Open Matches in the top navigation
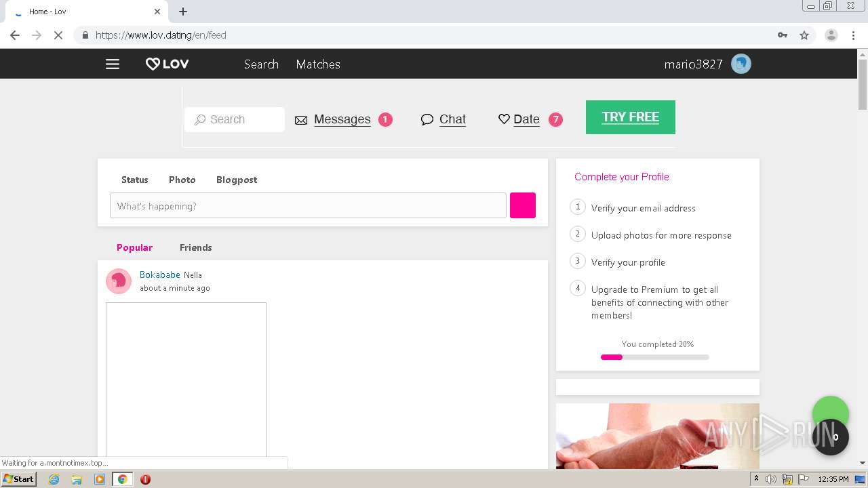 click(318, 64)
